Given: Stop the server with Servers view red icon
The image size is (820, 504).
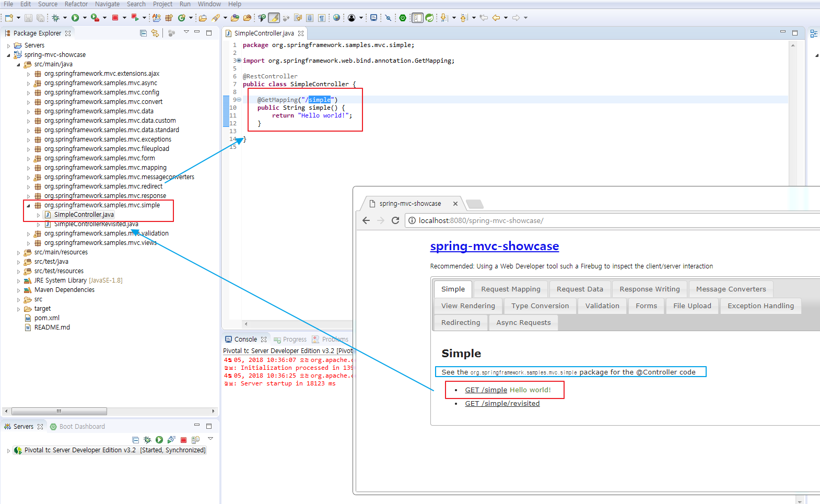Looking at the screenshot, I should click(183, 440).
